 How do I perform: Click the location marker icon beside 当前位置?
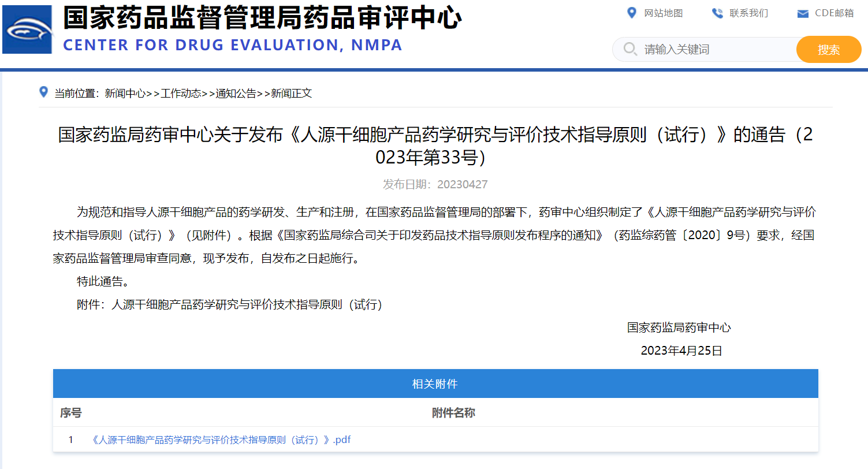(43, 91)
